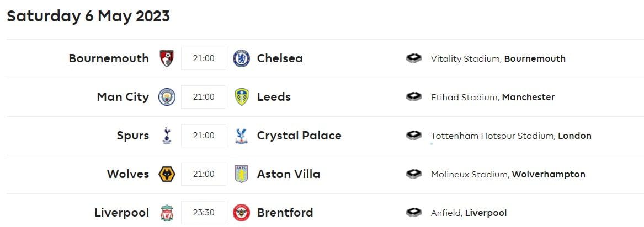This screenshot has height=227, width=644.
Task: Select the Brentford bee badge
Action: pyautogui.click(x=241, y=213)
